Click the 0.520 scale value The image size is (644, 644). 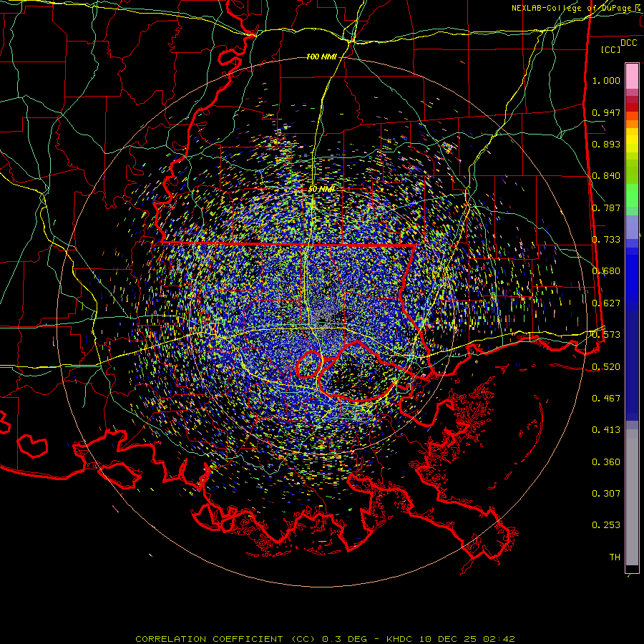pyautogui.click(x=606, y=367)
